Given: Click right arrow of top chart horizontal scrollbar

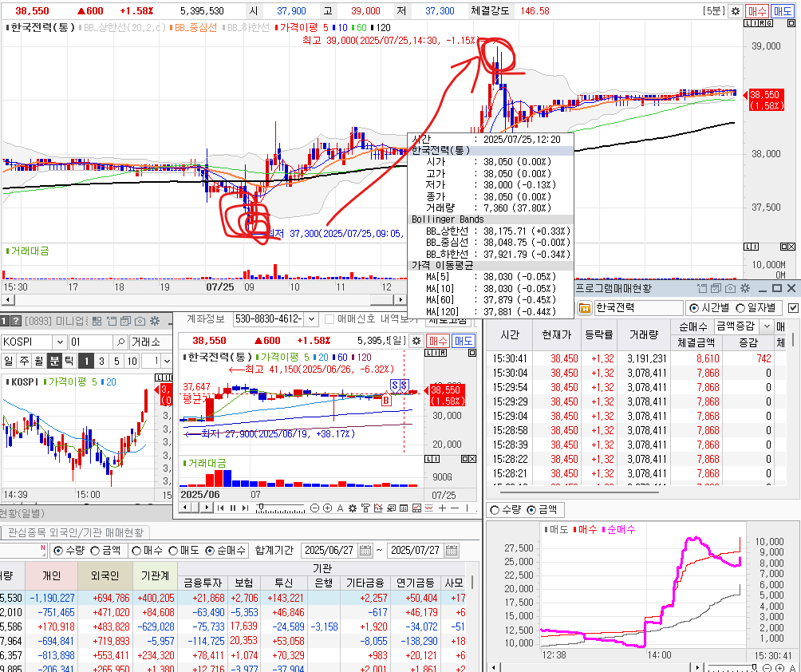Looking at the screenshot, I should 400,299.
